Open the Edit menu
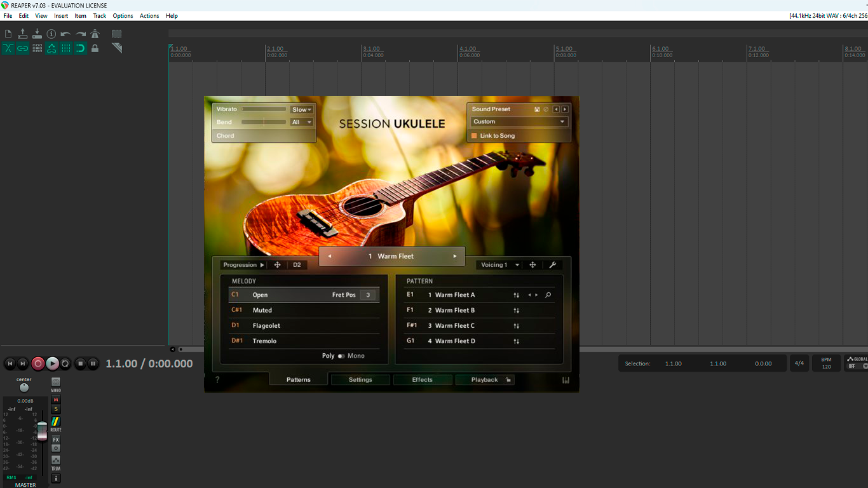The width and height of the screenshot is (868, 488). [x=24, y=16]
